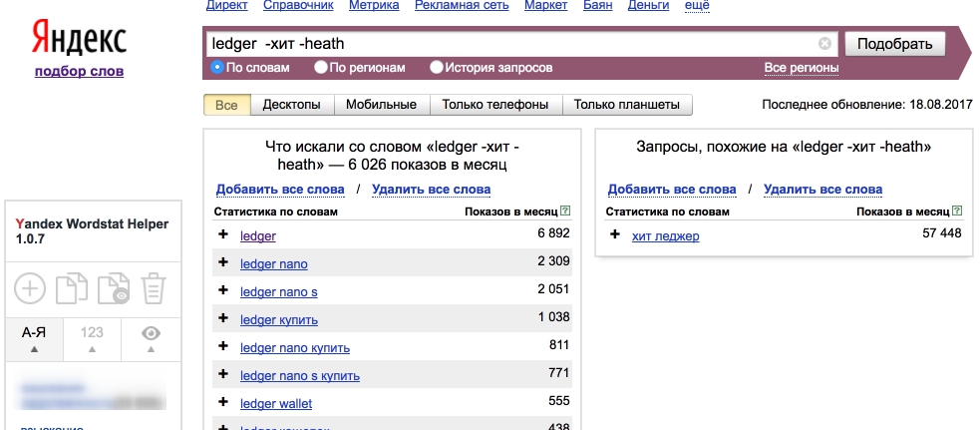The image size is (980, 430).
Task: Click the '6 892' impressions value
Action: click(553, 233)
